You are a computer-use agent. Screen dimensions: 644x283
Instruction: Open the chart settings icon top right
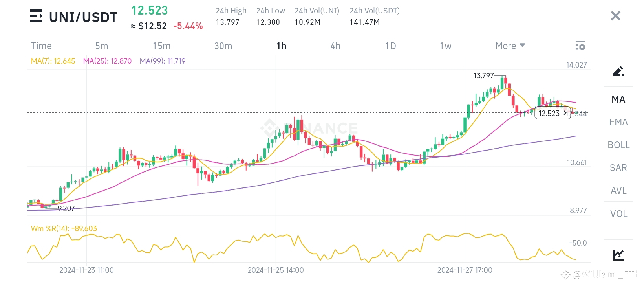point(580,46)
